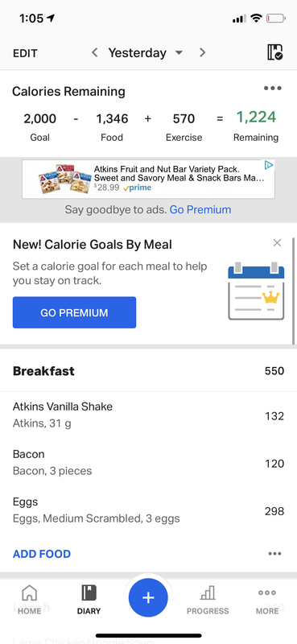Screen dimensions: 297x644
Task: Open Breakfast three-dot more options
Action: [x=274, y=554]
